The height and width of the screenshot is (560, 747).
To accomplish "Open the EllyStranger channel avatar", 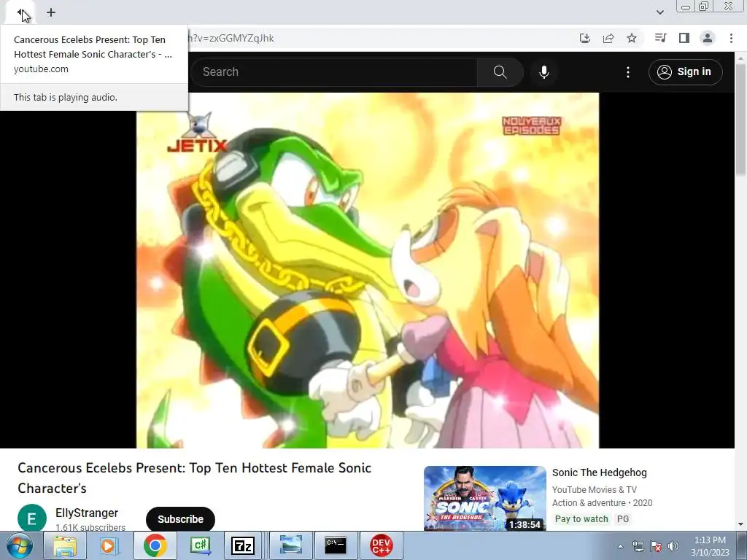I will [x=32, y=518].
